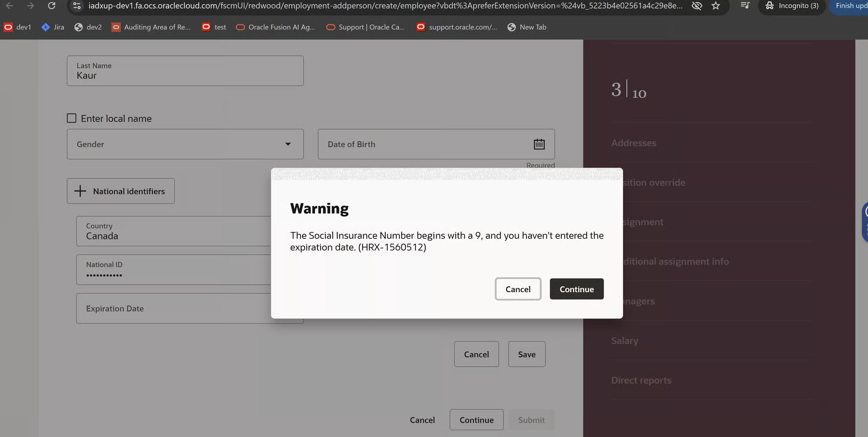
Task: Click Save under national identifiers section
Action: click(526, 354)
